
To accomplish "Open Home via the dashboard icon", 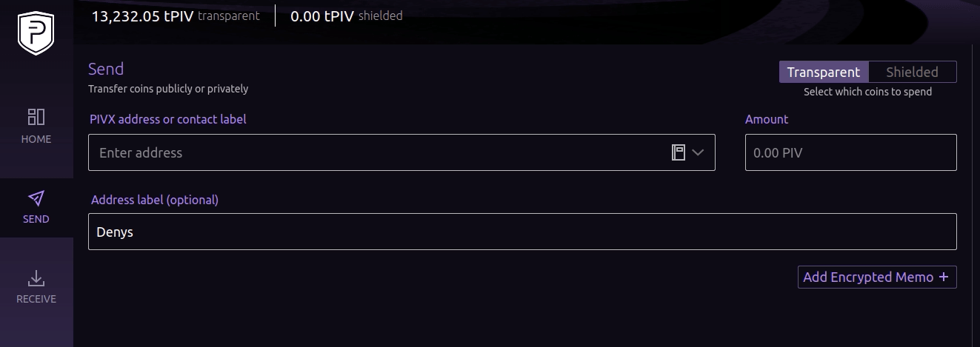I will [36, 117].
